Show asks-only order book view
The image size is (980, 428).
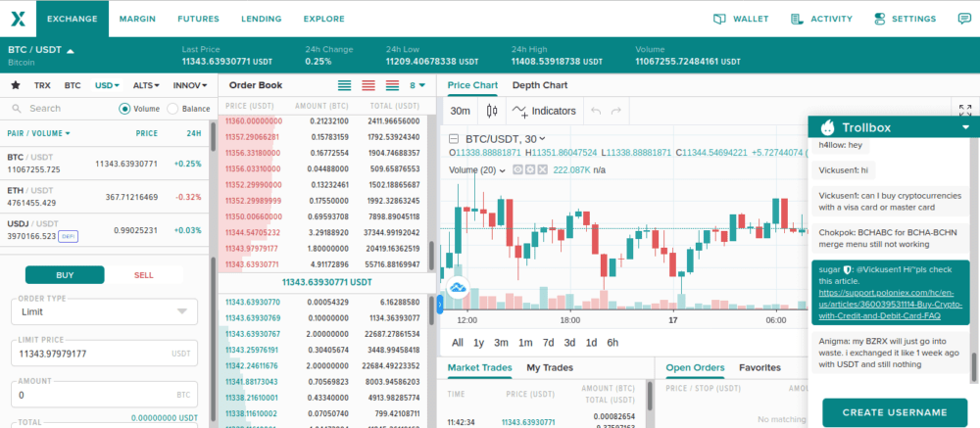tap(370, 85)
